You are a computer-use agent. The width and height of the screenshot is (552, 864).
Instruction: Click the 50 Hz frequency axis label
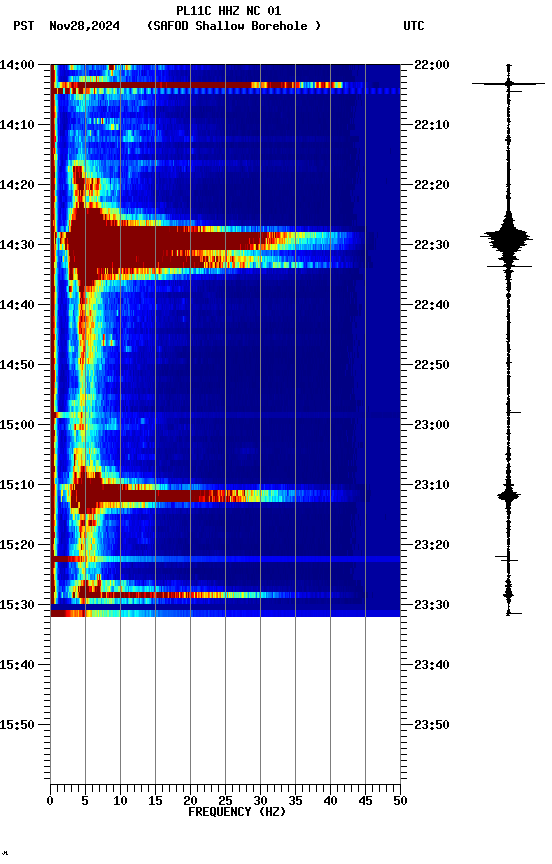point(400,801)
